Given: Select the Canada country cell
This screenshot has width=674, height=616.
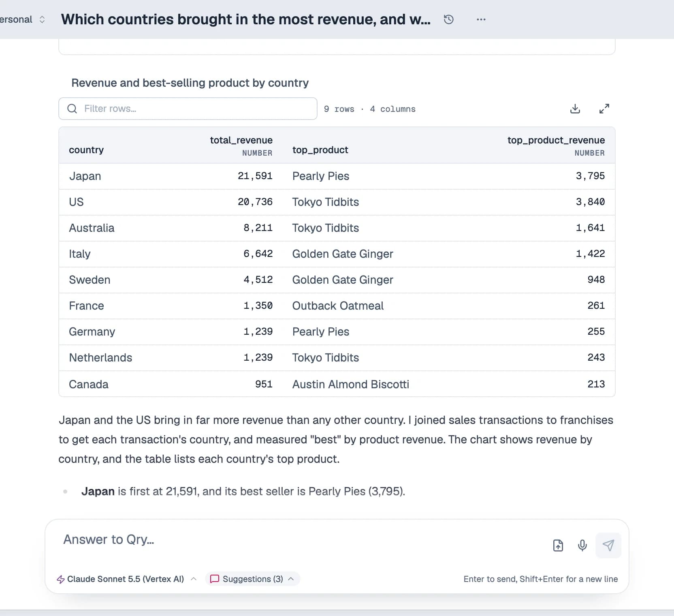Looking at the screenshot, I should (x=89, y=385).
